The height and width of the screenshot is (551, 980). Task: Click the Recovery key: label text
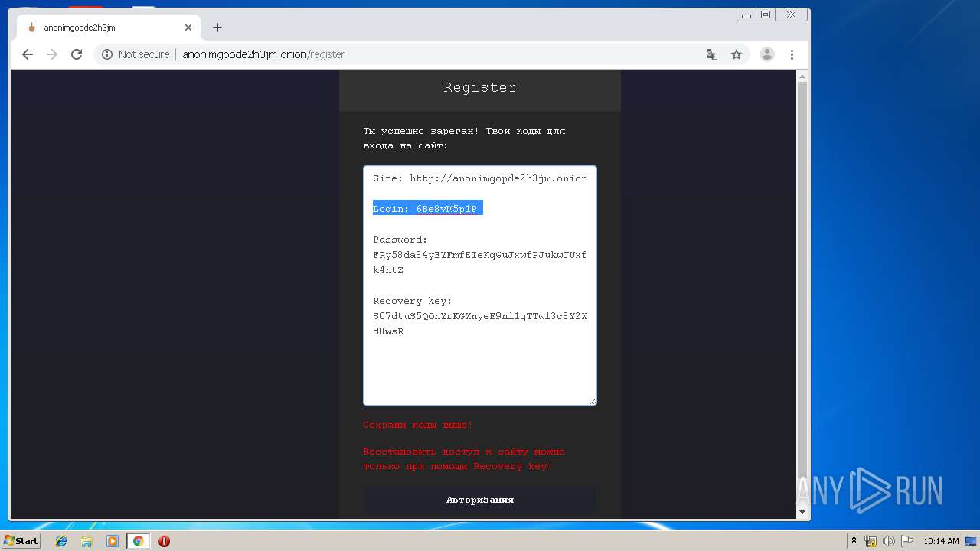click(413, 301)
